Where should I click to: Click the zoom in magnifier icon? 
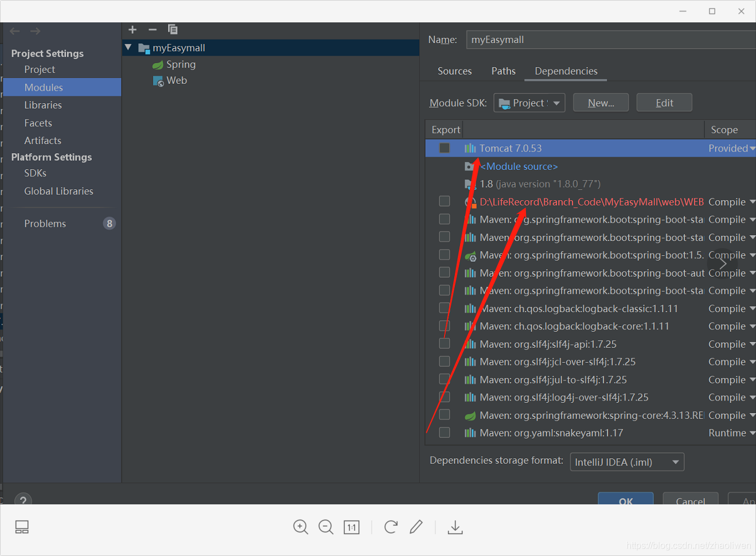(x=301, y=527)
